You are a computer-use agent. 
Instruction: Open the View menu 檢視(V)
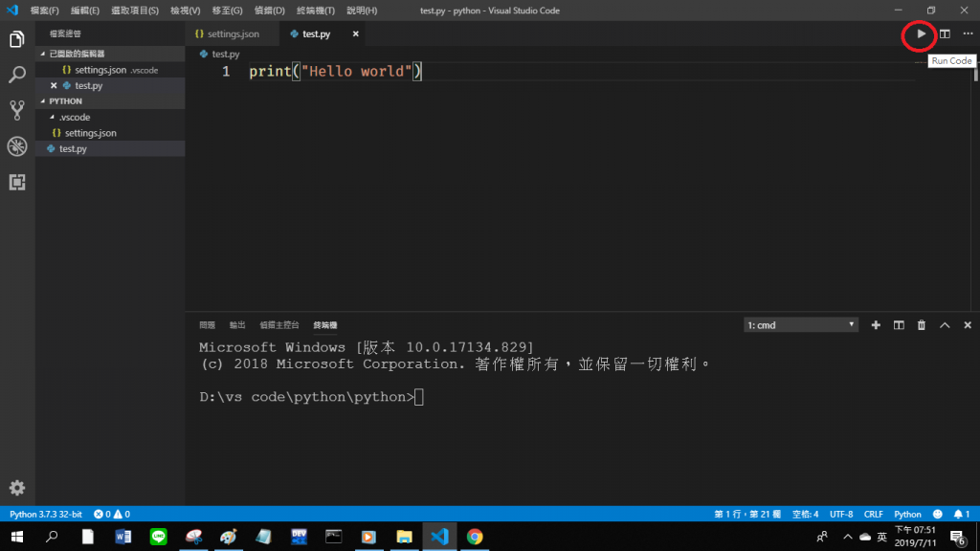tap(185, 11)
